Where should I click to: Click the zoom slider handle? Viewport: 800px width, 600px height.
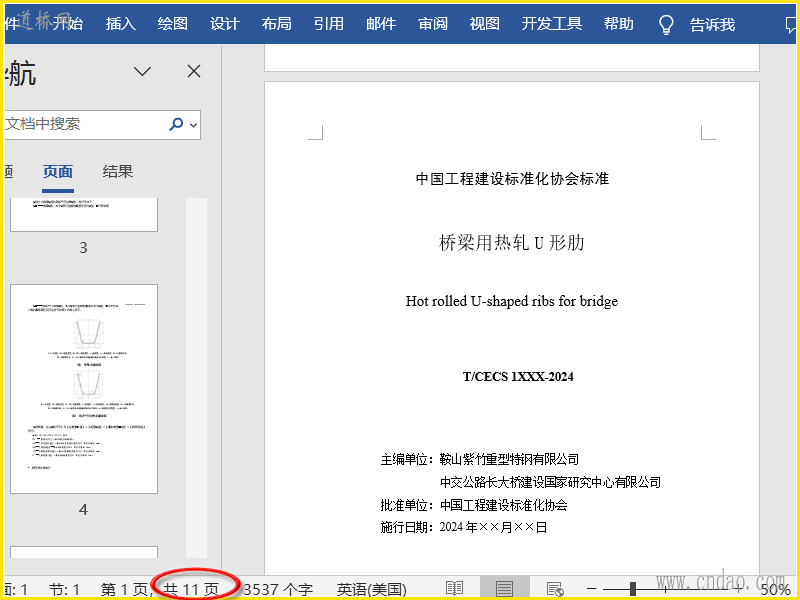(633, 589)
